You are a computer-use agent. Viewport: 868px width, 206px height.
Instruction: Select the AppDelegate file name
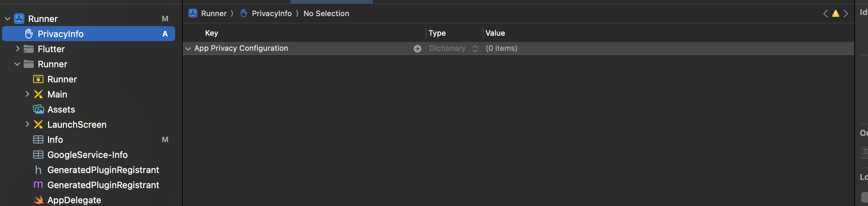(x=74, y=200)
